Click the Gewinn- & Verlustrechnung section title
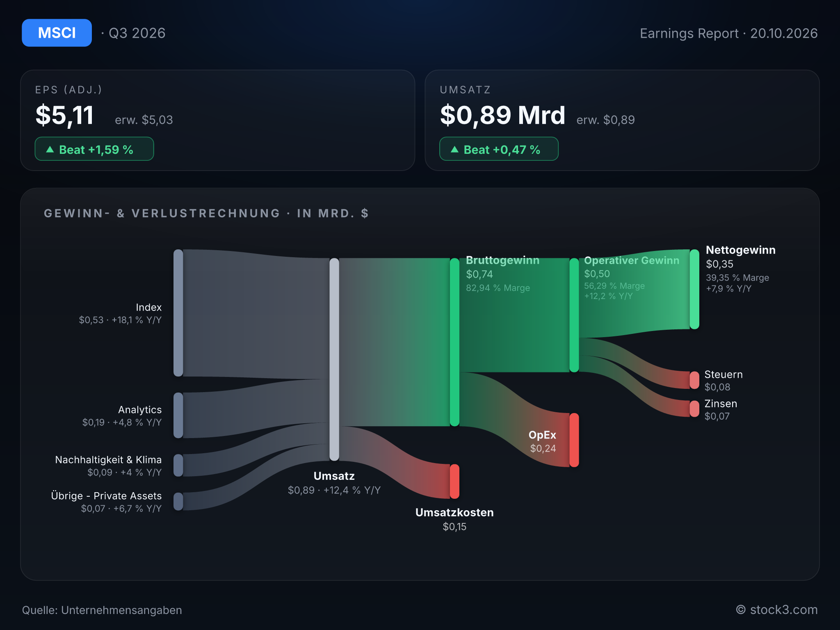 tap(206, 213)
